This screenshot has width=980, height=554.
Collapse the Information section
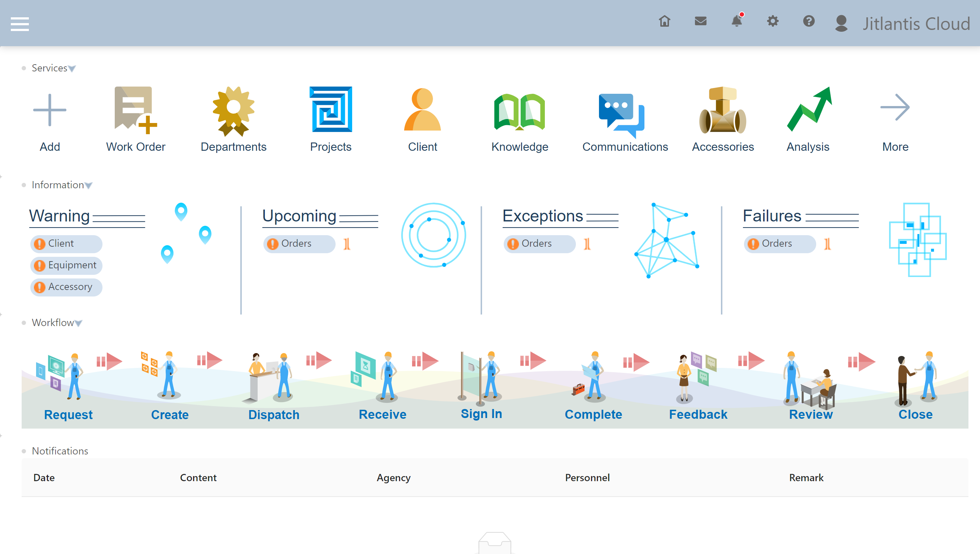[88, 186]
